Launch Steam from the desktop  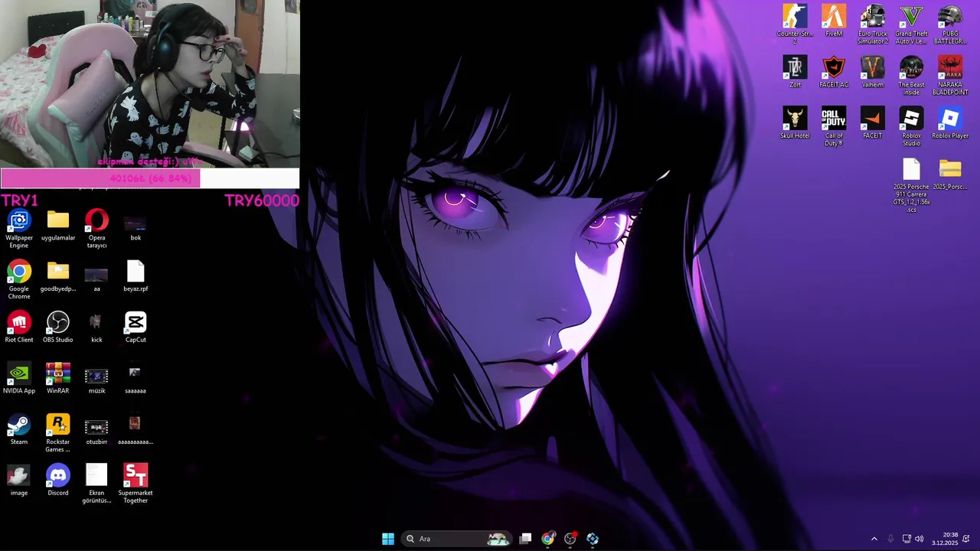point(19,430)
